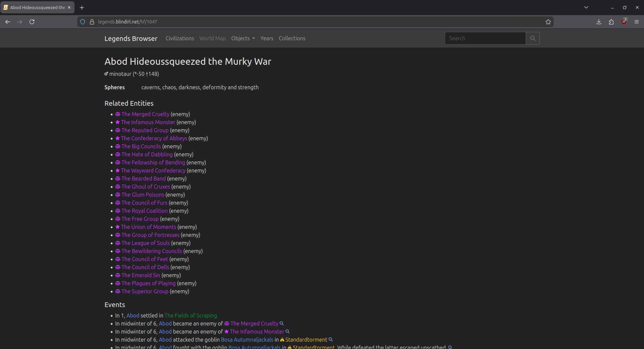Open The Emerald Sin entity link
This screenshot has height=349, width=644.
[x=140, y=275]
